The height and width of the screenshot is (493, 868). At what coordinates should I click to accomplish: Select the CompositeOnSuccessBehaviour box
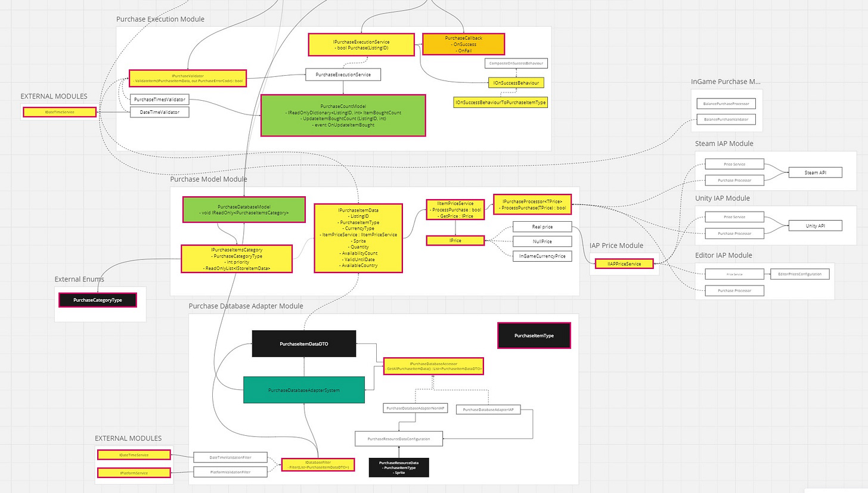(516, 63)
